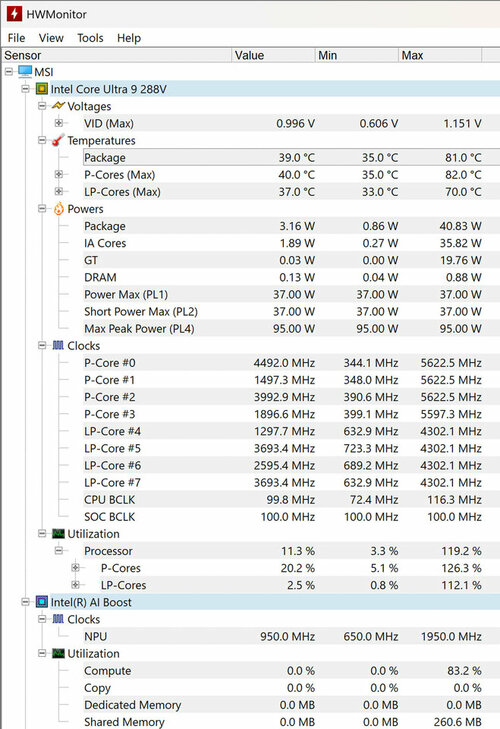500x729 pixels.
Task: Click the CPU Utilization graph icon
Action: click(58, 534)
